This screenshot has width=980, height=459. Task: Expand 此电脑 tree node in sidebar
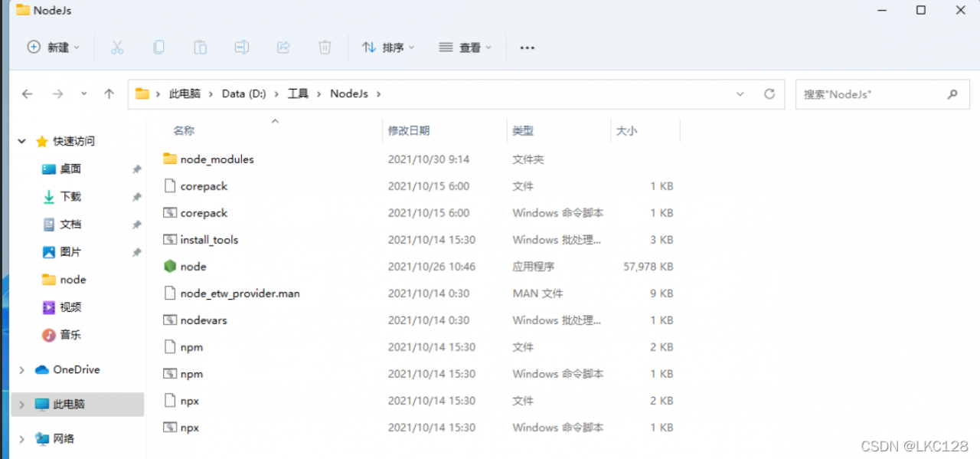pyautogui.click(x=22, y=405)
